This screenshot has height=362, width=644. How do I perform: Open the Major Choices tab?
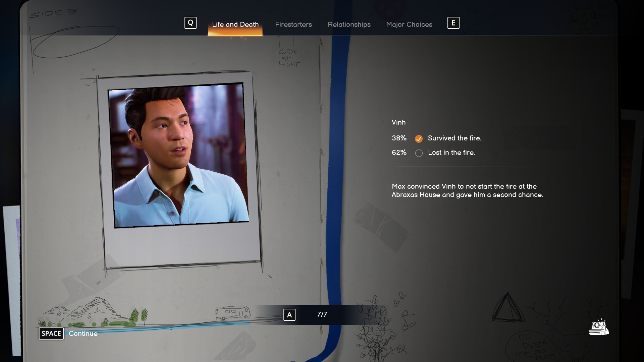[x=409, y=24]
